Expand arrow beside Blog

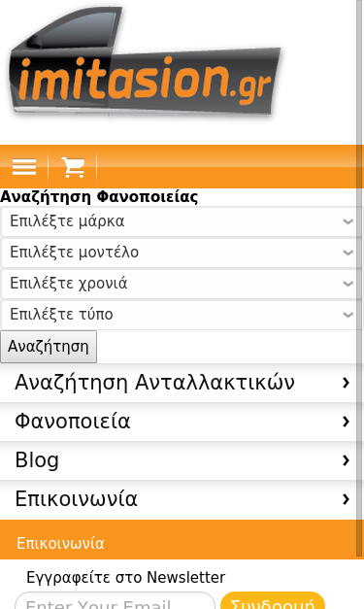coord(346,460)
